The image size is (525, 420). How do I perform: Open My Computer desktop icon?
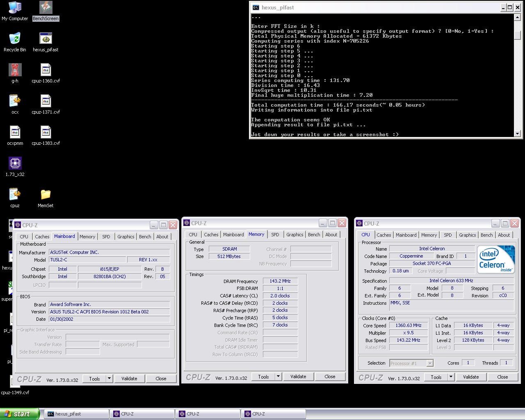(x=15, y=11)
